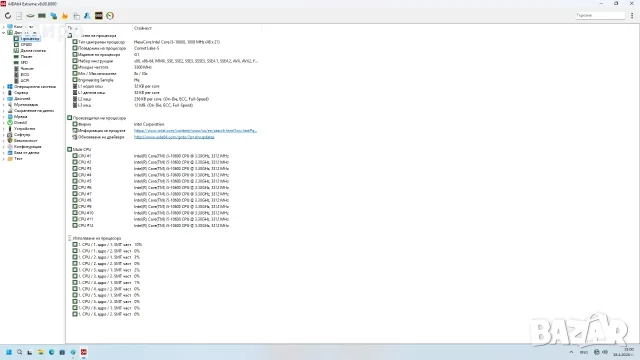The width and height of the screenshot is (640, 360).
Task: Open the aida64.com driver update link
Action: click(x=174, y=137)
